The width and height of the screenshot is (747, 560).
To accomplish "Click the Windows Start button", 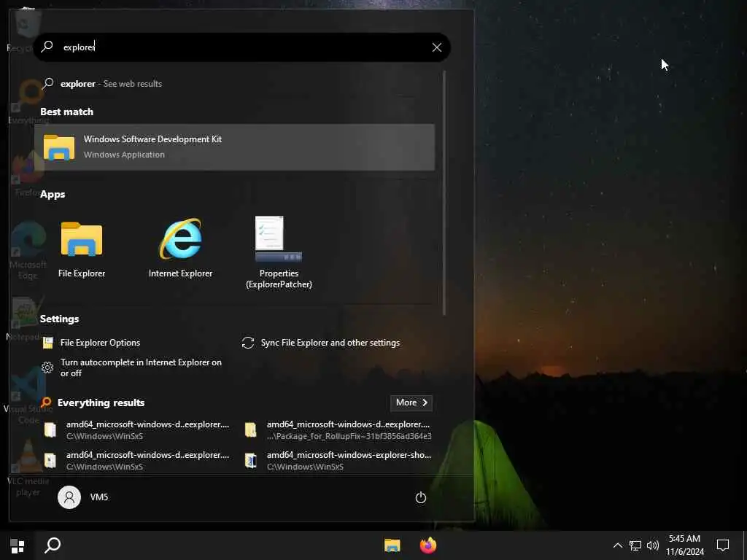I will click(18, 545).
